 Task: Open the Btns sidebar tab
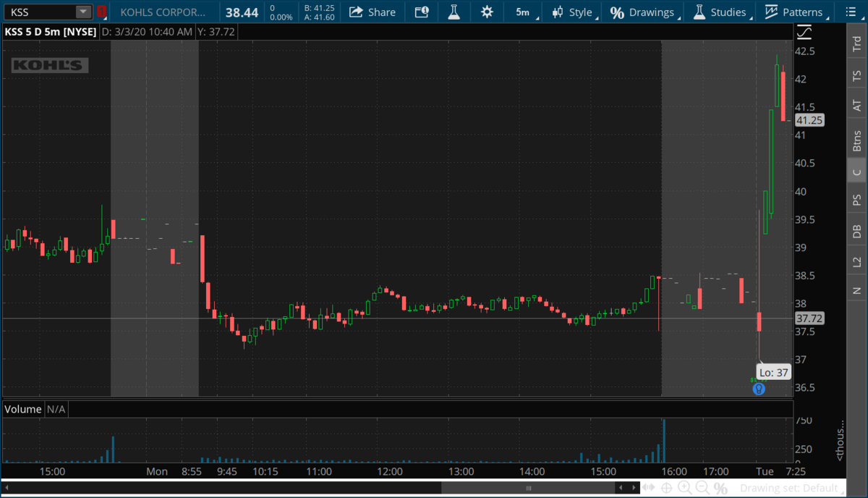tap(856, 140)
